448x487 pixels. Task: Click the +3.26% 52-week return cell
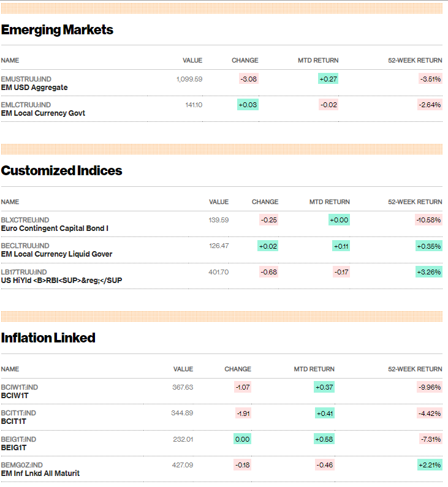(x=429, y=273)
